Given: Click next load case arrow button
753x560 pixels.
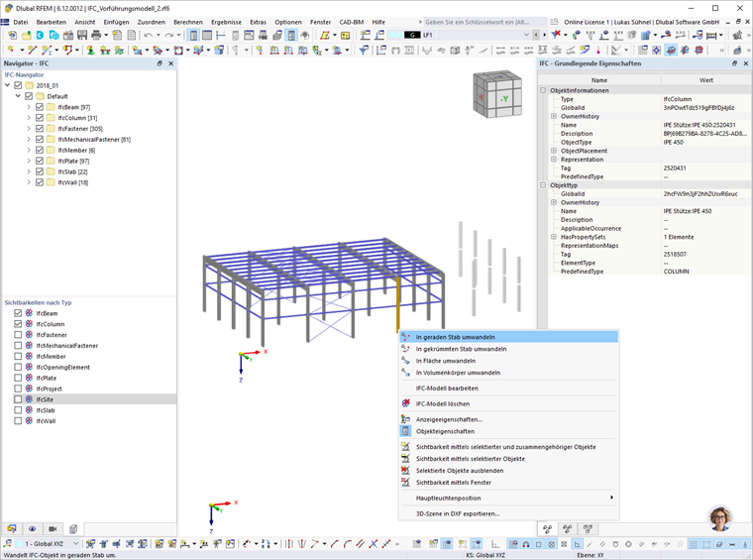Looking at the screenshot, I should 545,35.
